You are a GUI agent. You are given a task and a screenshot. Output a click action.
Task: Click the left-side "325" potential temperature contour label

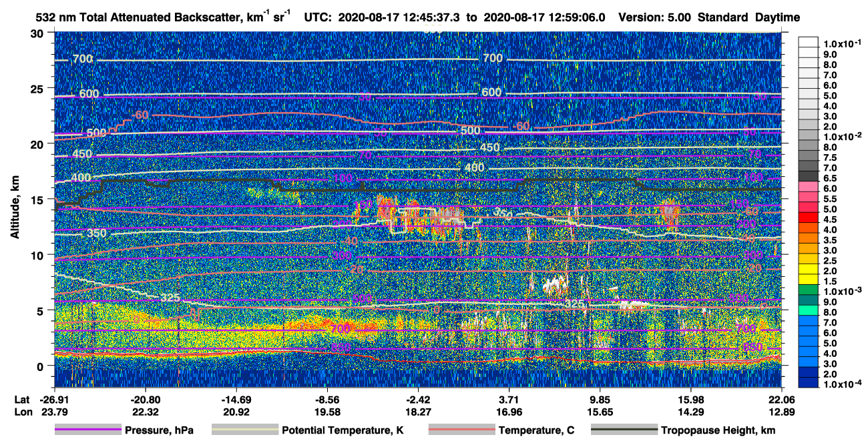(x=171, y=298)
